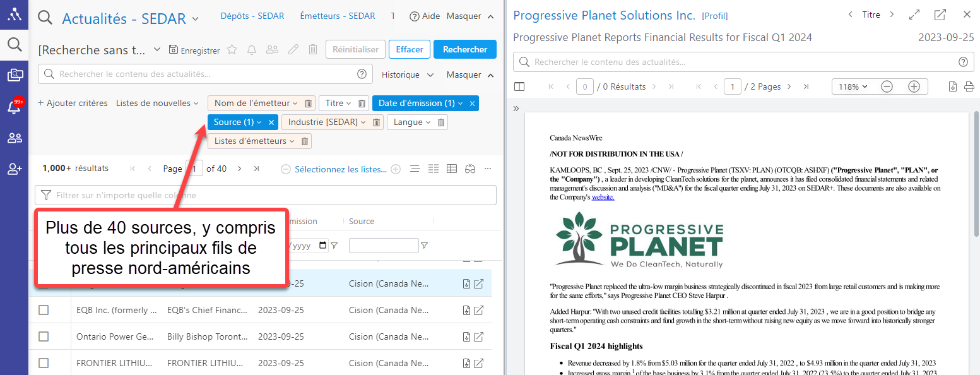Open the three-dots more options menu
Screen dimensions: 980x375
click(x=488, y=169)
